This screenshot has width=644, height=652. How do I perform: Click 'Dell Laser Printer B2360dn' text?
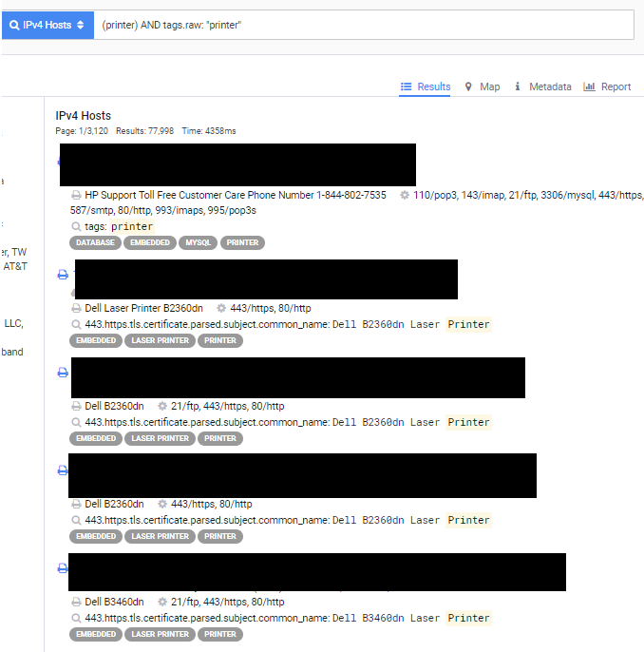[143, 308]
